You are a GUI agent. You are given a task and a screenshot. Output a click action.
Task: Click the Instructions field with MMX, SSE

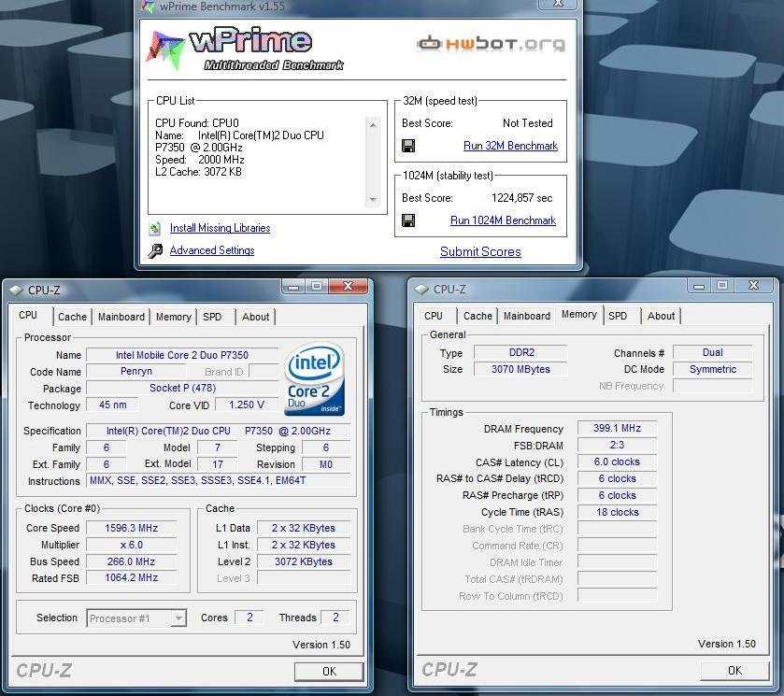point(219,480)
